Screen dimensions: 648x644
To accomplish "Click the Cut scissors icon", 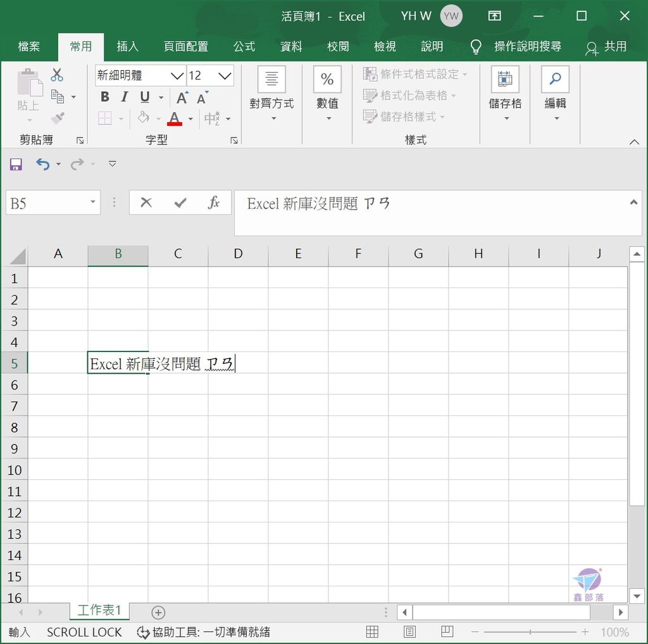I will coord(57,75).
